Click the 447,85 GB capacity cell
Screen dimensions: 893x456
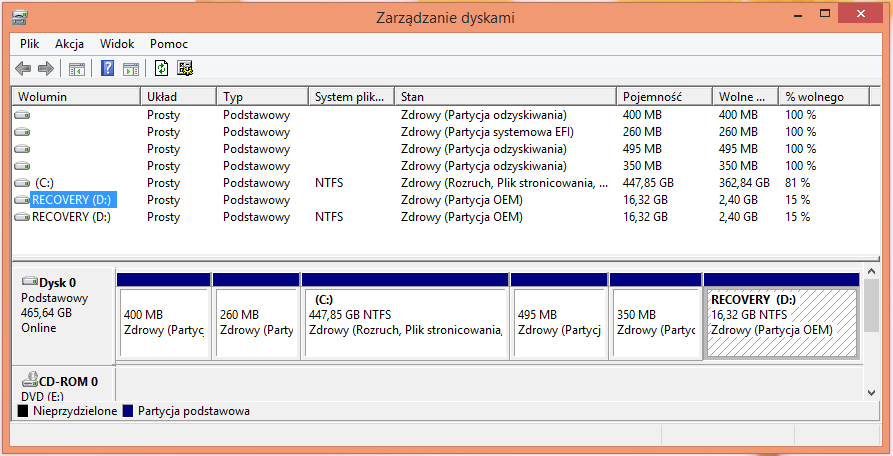click(648, 183)
